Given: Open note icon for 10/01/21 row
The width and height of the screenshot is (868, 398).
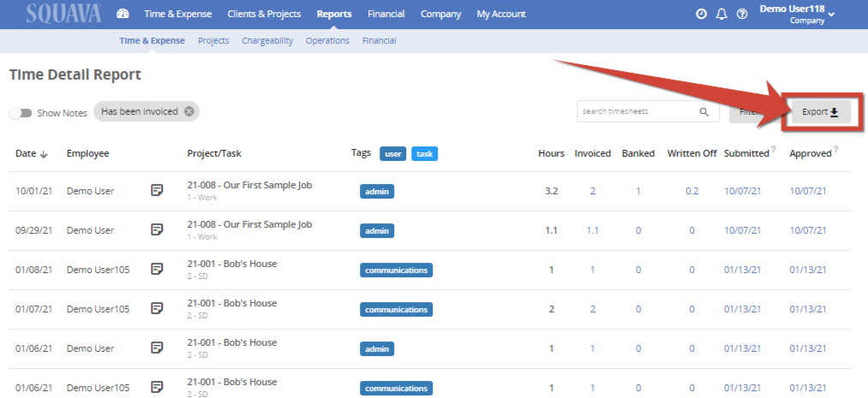Looking at the screenshot, I should [157, 191].
